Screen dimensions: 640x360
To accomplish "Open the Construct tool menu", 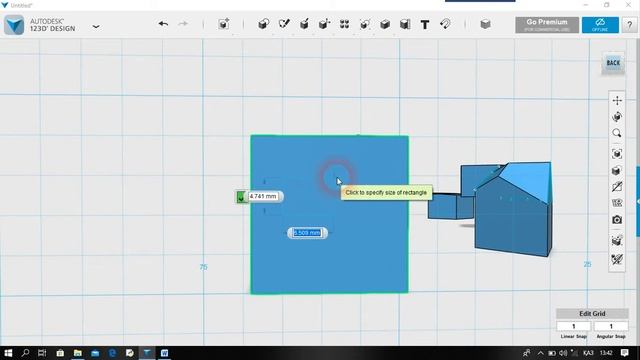I will click(304, 24).
